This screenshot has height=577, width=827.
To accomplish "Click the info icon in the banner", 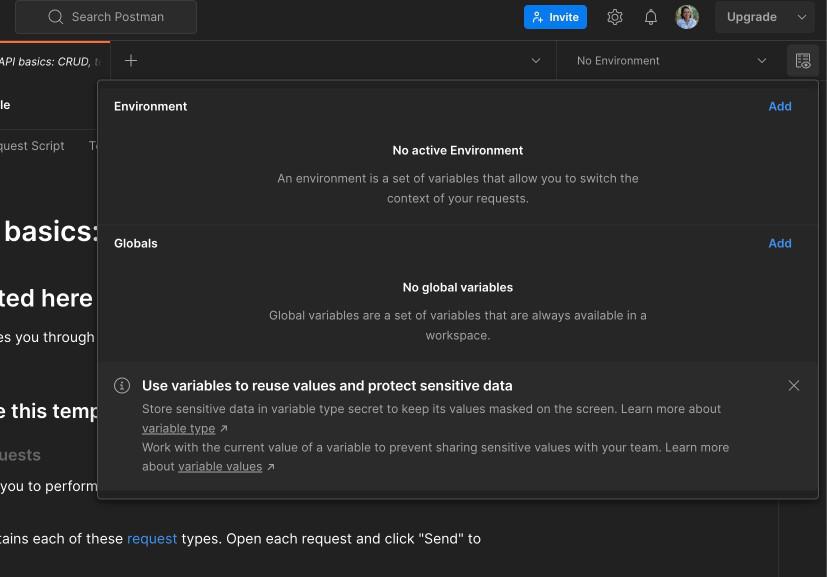I will (x=122, y=386).
